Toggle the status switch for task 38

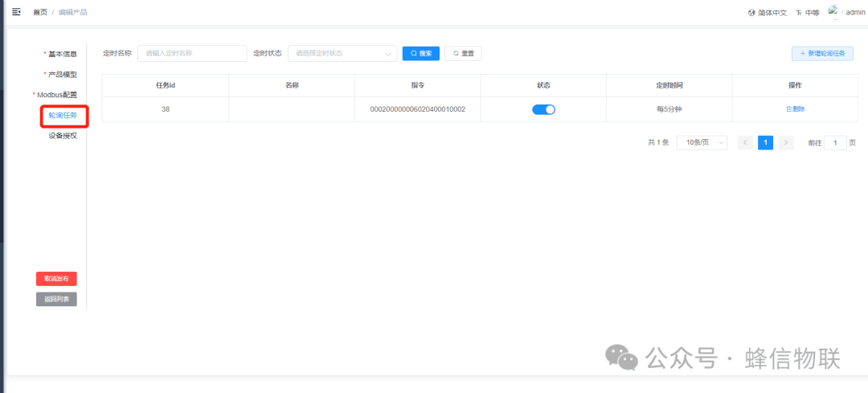(x=543, y=109)
